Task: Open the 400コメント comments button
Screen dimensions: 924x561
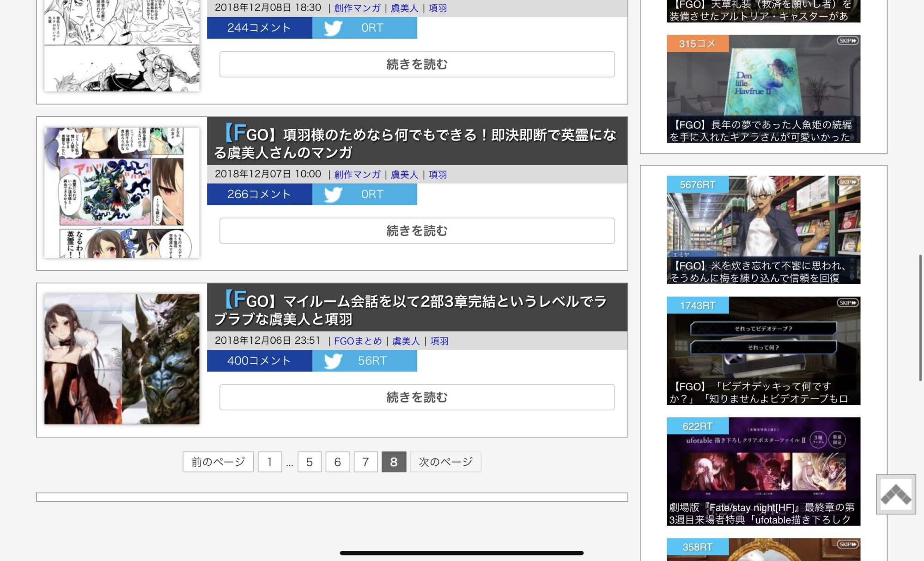Action: tap(259, 361)
